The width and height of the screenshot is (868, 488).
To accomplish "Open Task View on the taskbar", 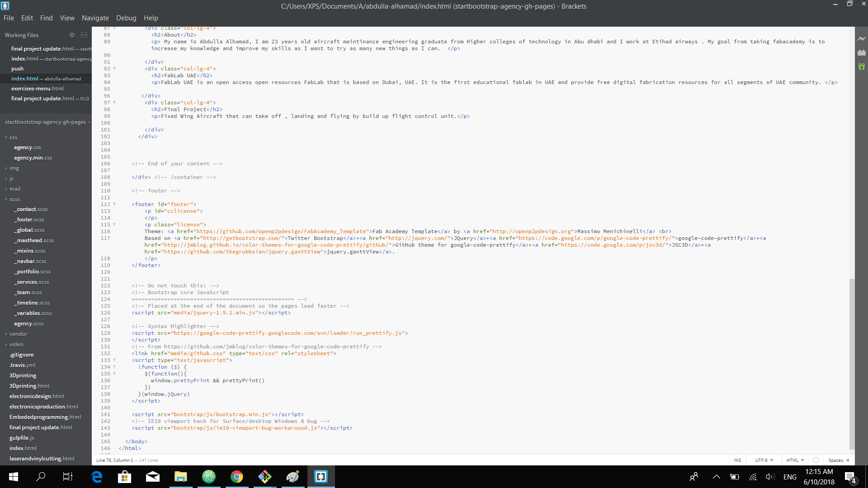I will (68, 477).
